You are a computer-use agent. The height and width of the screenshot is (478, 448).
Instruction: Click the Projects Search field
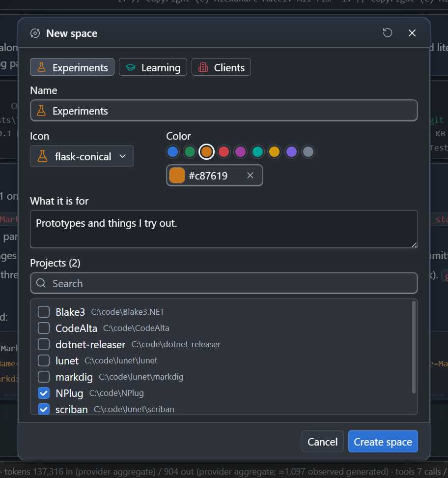[224, 283]
